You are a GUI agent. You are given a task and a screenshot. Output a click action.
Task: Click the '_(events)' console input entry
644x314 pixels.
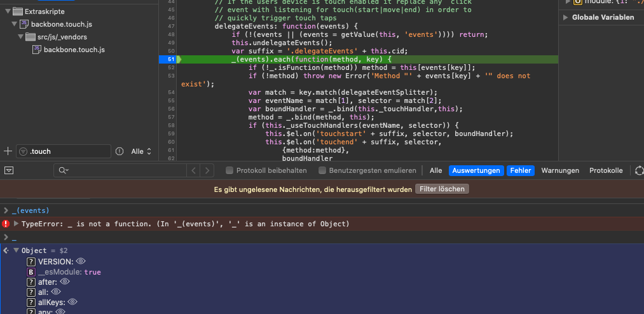[x=31, y=210]
